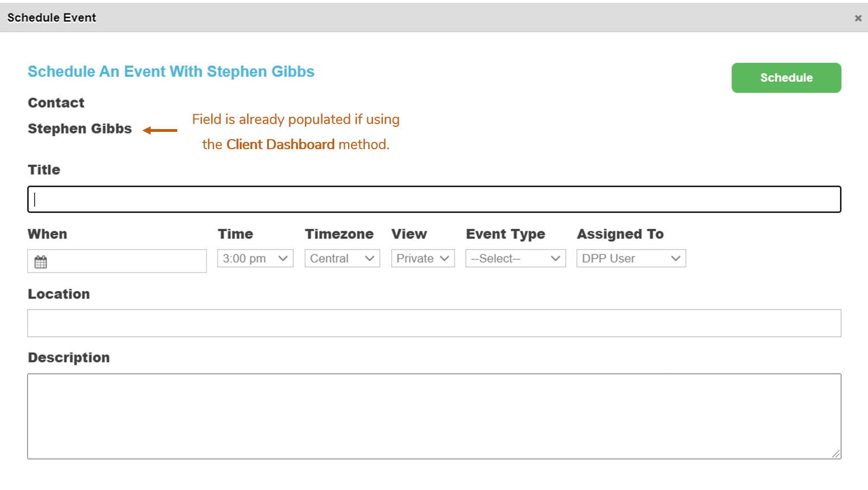Click the Stephen Gibbs contact name
The height and width of the screenshot is (490, 868).
pos(80,129)
